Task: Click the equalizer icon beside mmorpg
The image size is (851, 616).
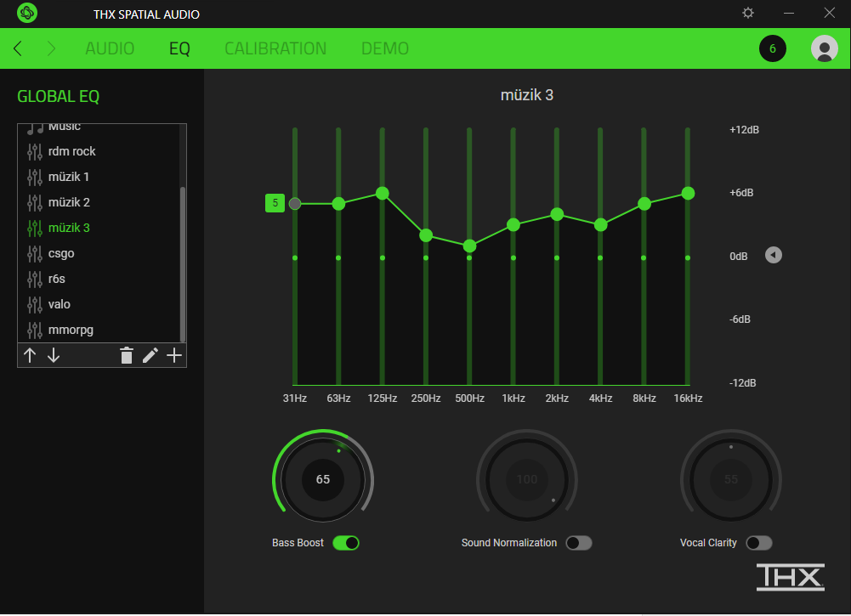Action: [x=35, y=331]
